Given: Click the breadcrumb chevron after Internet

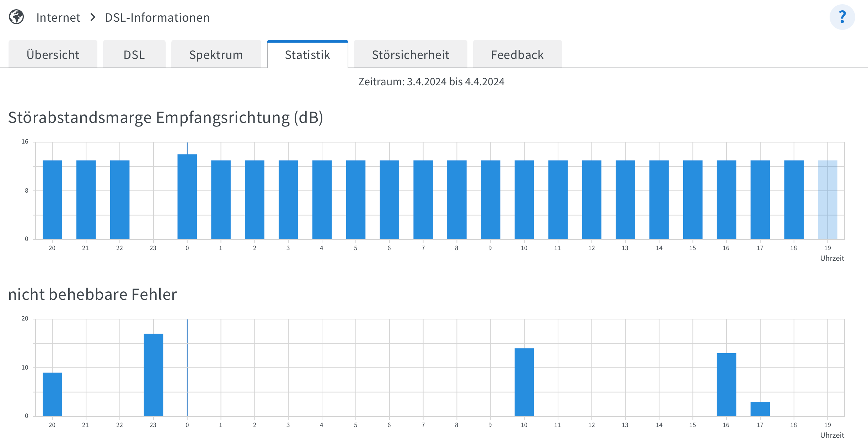Looking at the screenshot, I should 93,17.
